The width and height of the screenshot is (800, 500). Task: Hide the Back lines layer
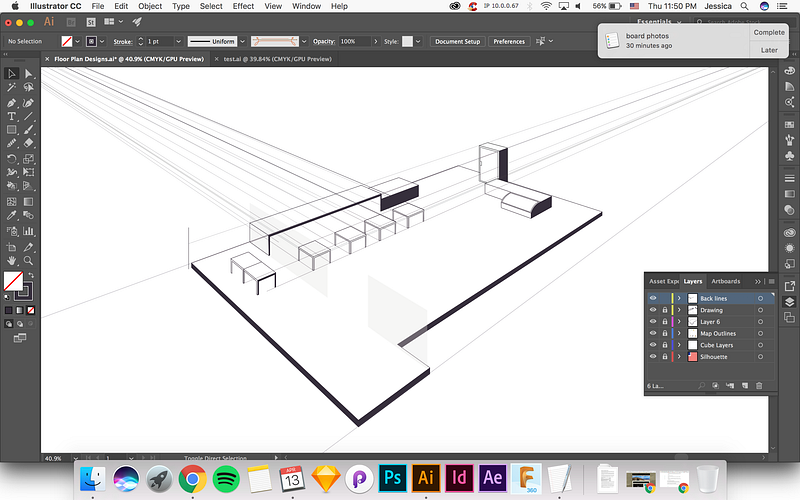[x=652, y=298]
